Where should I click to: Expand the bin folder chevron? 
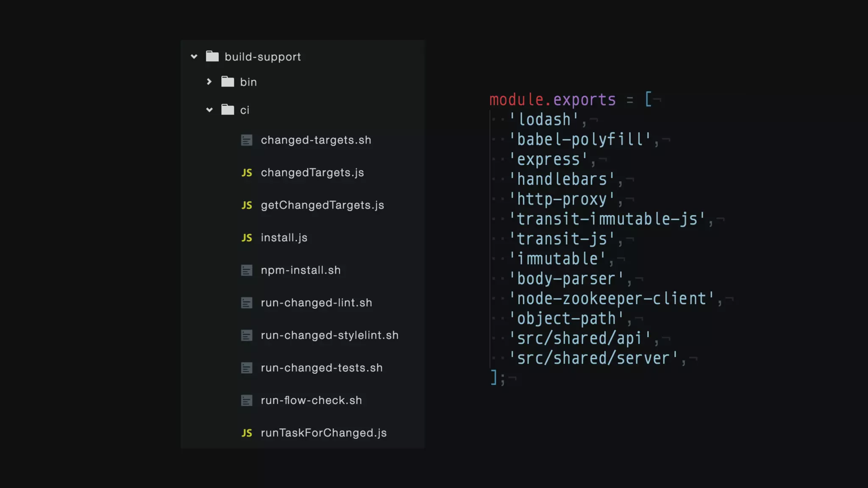pyautogui.click(x=209, y=81)
